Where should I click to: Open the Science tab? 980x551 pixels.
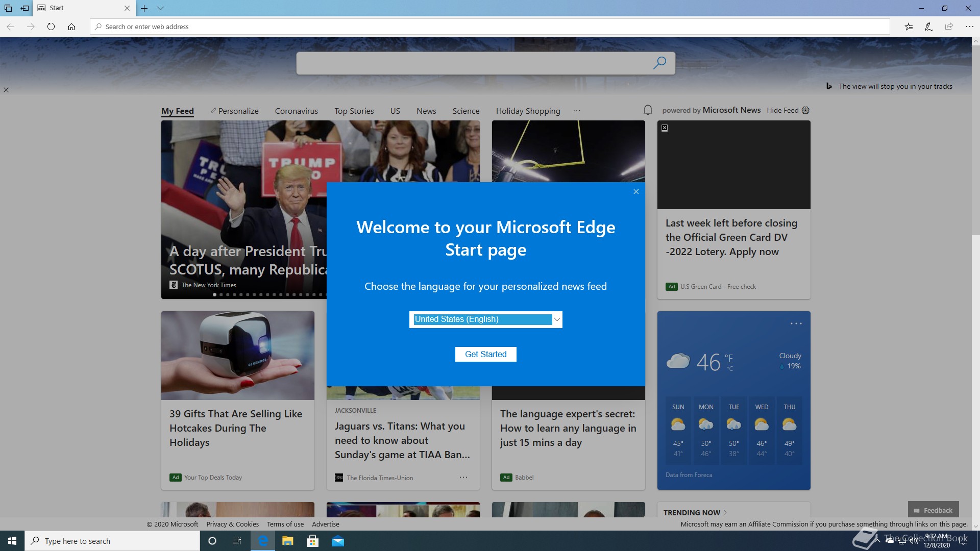466,111
